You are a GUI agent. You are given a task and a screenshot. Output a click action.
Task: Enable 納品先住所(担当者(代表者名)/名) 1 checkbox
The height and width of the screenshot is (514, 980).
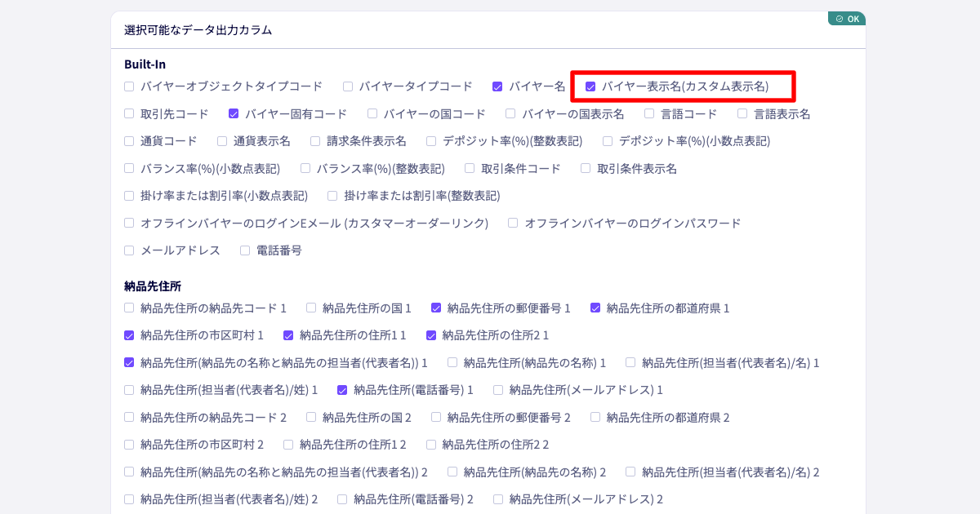tap(630, 362)
